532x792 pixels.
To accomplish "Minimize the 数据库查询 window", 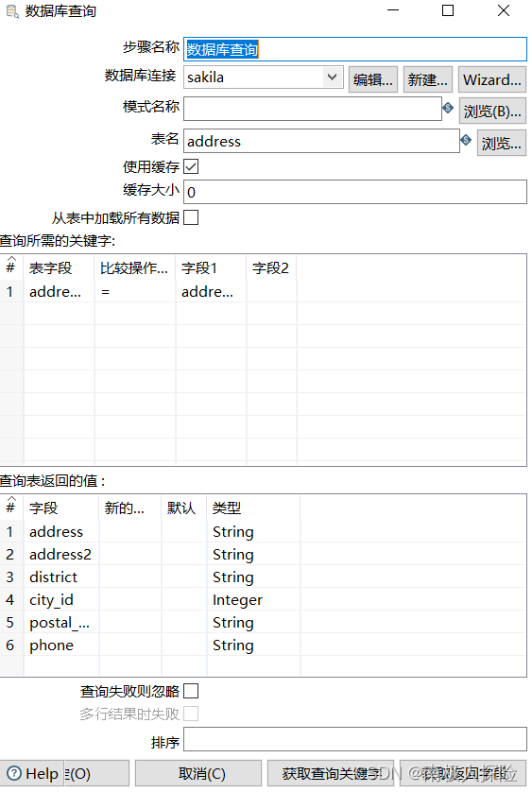I will 392,10.
